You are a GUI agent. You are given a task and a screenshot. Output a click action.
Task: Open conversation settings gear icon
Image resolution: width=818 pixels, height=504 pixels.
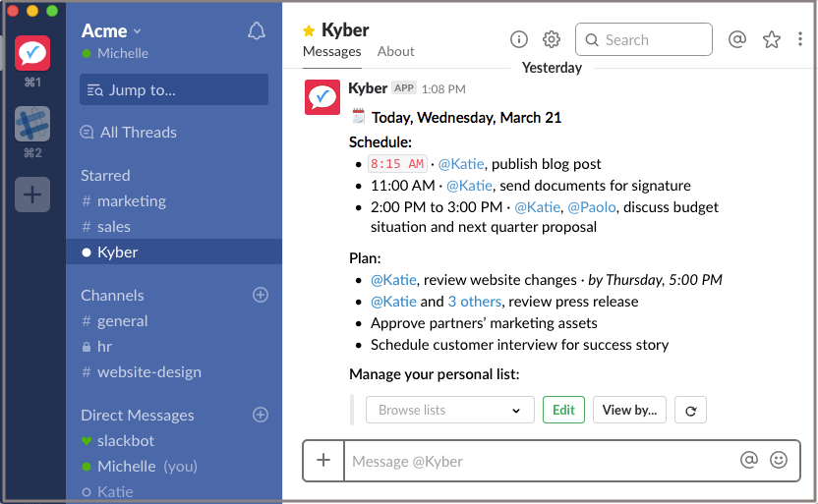point(551,39)
